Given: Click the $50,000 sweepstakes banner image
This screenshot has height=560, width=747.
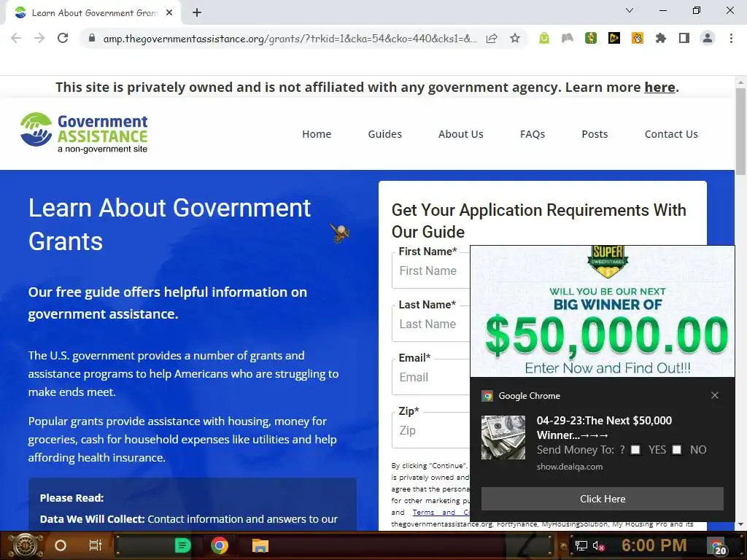Looking at the screenshot, I should point(602,311).
